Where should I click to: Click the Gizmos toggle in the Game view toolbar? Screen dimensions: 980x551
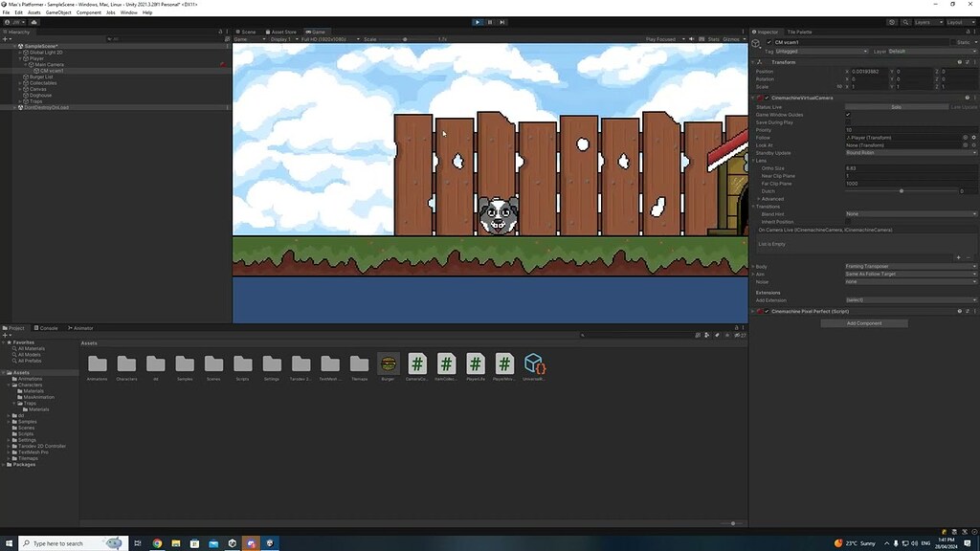pos(729,39)
